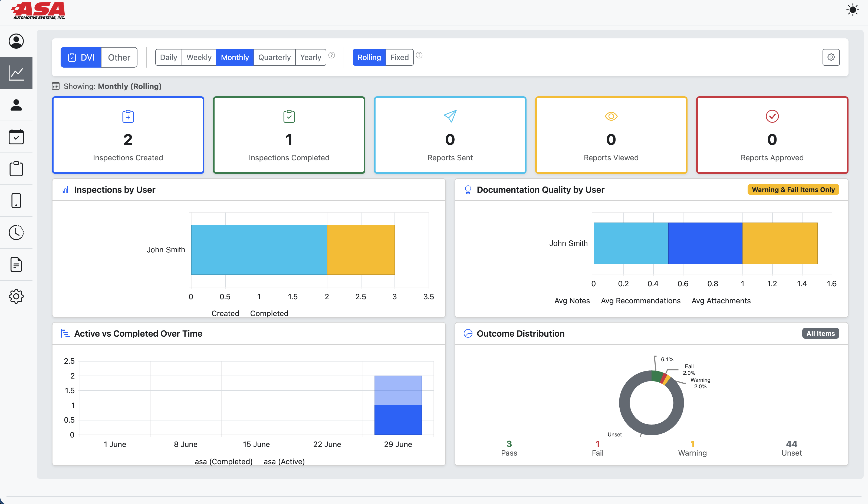Open the analytics chart sidebar icon
868x504 pixels.
tap(16, 73)
